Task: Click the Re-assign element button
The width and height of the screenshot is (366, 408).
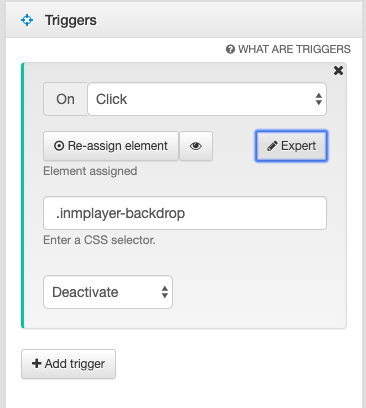Action: point(111,146)
